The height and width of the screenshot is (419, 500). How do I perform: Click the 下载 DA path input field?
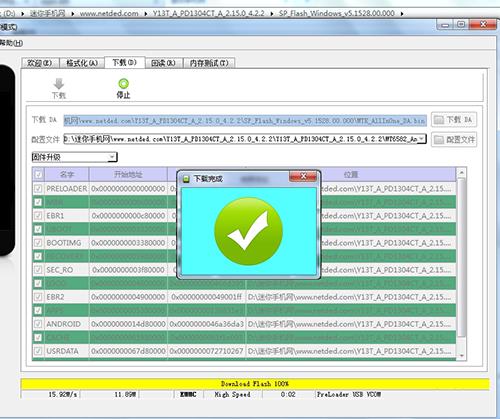pos(245,120)
